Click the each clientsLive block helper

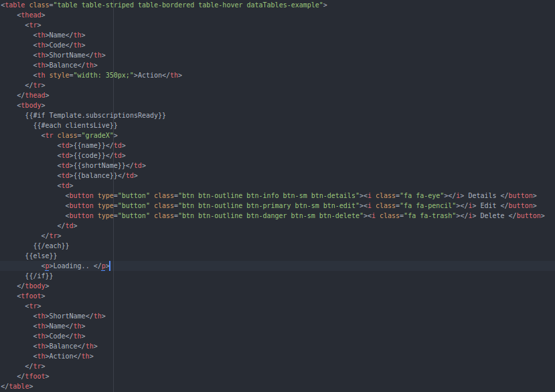(x=75, y=125)
